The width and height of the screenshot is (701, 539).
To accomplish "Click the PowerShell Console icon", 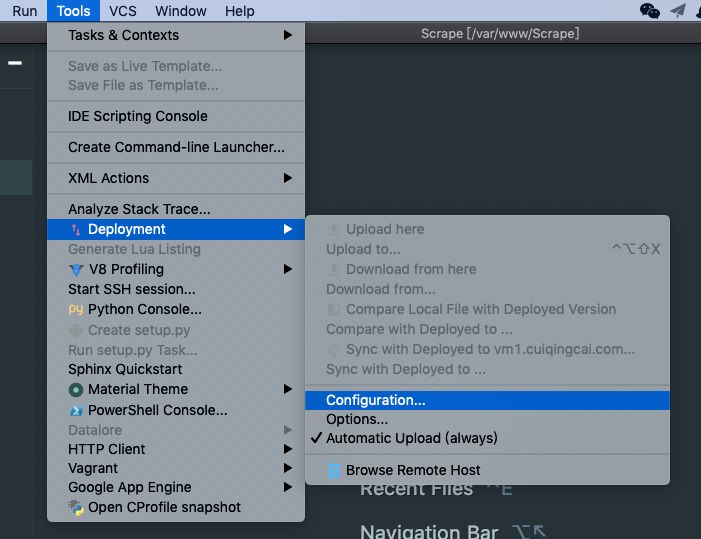I will click(x=76, y=410).
